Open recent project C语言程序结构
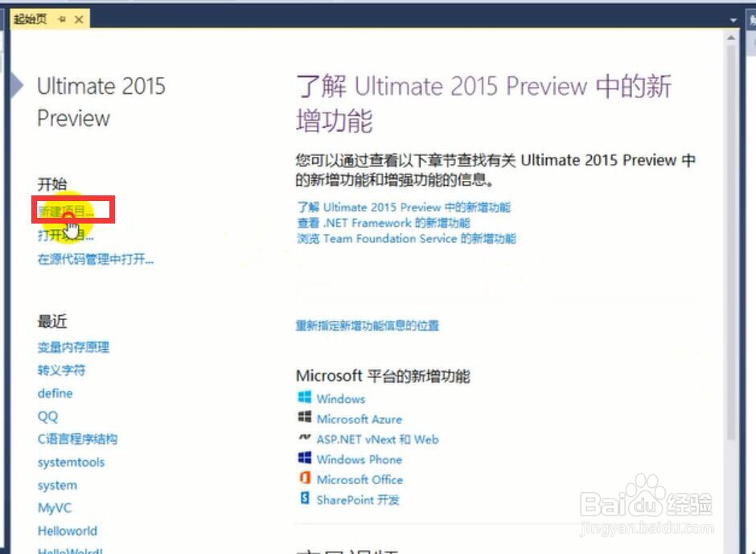Image resolution: width=756 pixels, height=554 pixels. click(78, 439)
